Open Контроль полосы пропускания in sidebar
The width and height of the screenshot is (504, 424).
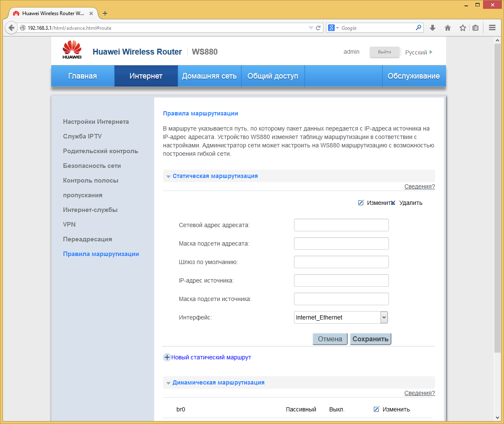click(91, 188)
